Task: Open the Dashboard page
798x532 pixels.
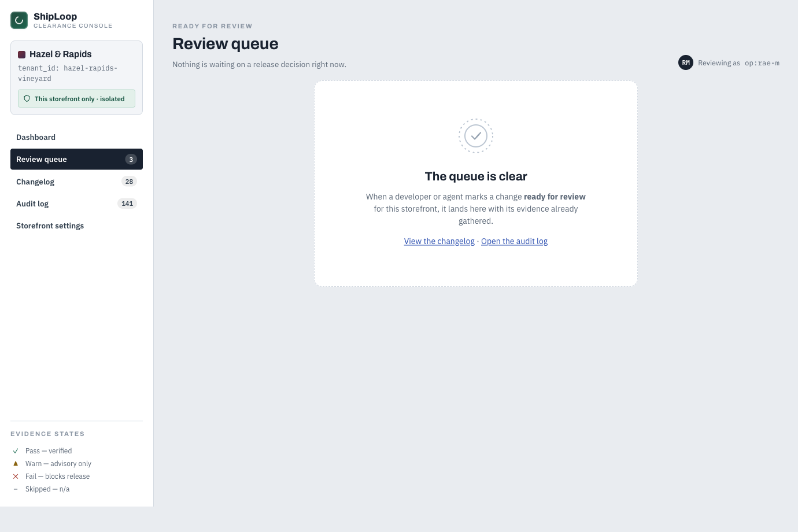Action: 76,137
